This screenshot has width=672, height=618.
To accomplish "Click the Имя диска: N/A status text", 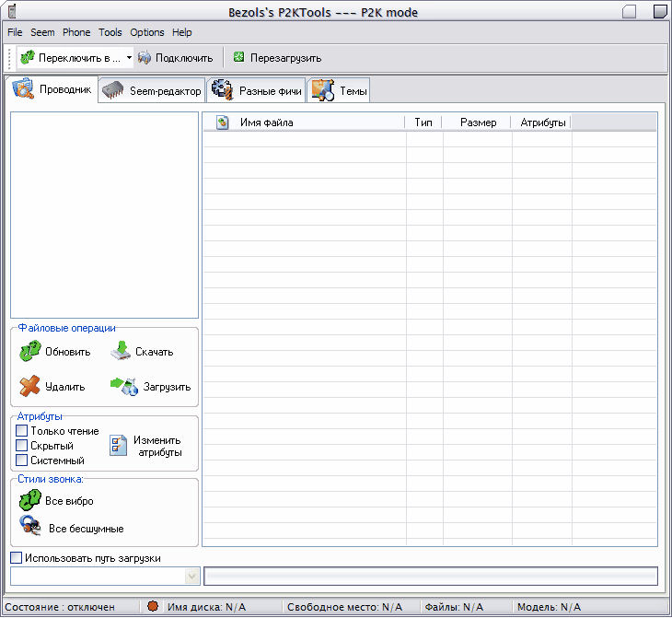I will click(206, 607).
